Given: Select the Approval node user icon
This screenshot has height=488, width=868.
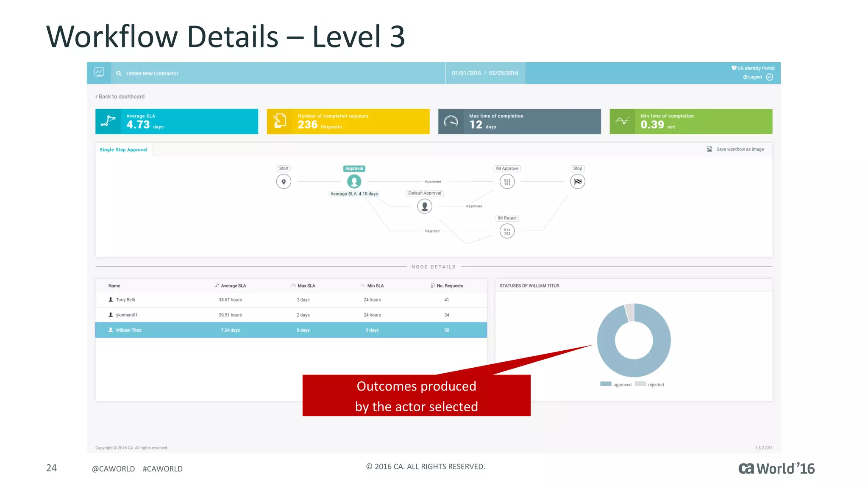Looking at the screenshot, I should [354, 182].
